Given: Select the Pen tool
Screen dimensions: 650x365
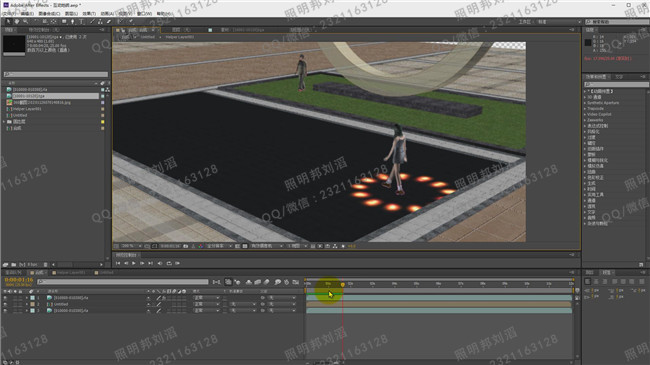Looking at the screenshot, I should point(73,22).
